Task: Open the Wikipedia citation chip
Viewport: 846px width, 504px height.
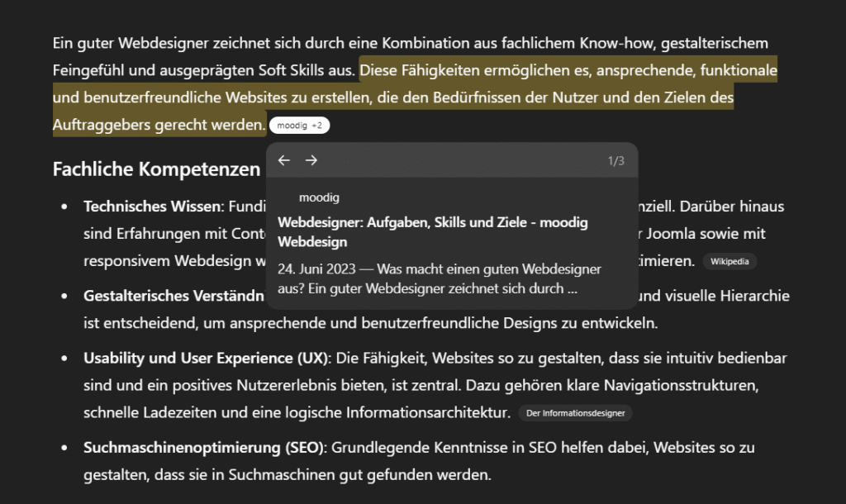Action: pos(730,261)
